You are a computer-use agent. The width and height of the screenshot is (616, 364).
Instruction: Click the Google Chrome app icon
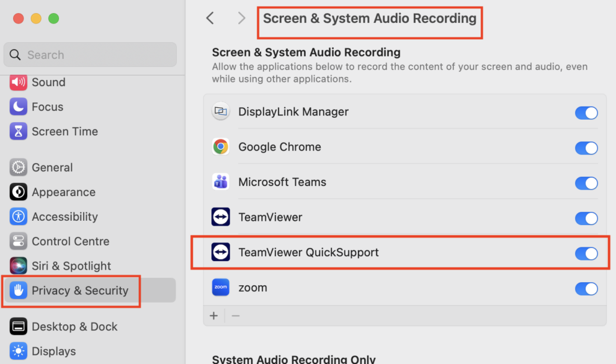coord(221,147)
